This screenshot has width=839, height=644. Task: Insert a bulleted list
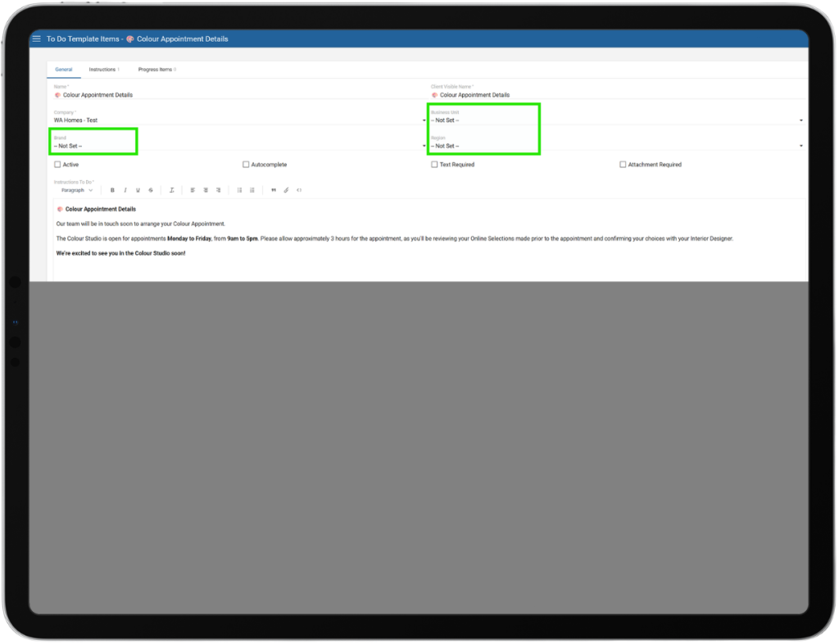click(x=239, y=190)
